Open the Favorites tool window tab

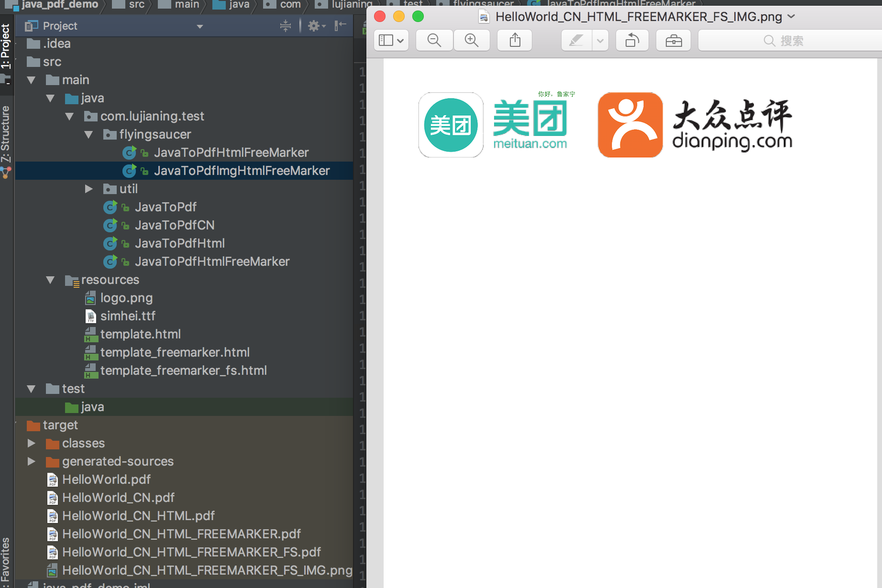pyautogui.click(x=5, y=562)
